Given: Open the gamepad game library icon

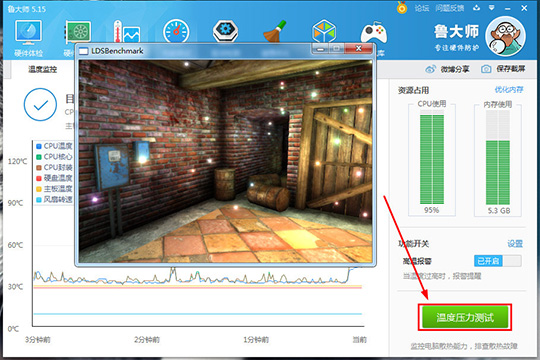Looking at the screenshot, I should [x=374, y=32].
